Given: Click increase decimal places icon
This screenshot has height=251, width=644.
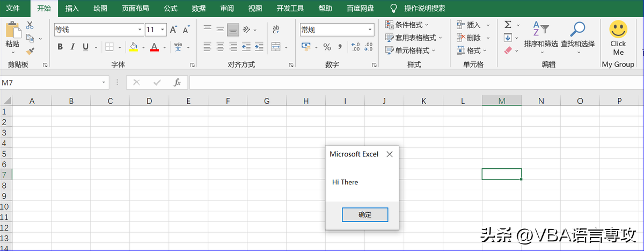Looking at the screenshot, I should [x=355, y=47].
